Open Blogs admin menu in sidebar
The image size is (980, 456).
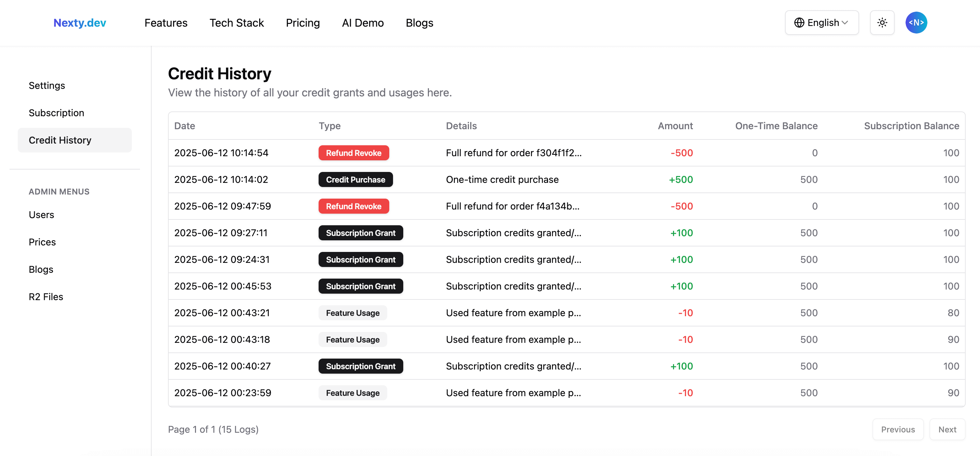(x=74, y=270)
